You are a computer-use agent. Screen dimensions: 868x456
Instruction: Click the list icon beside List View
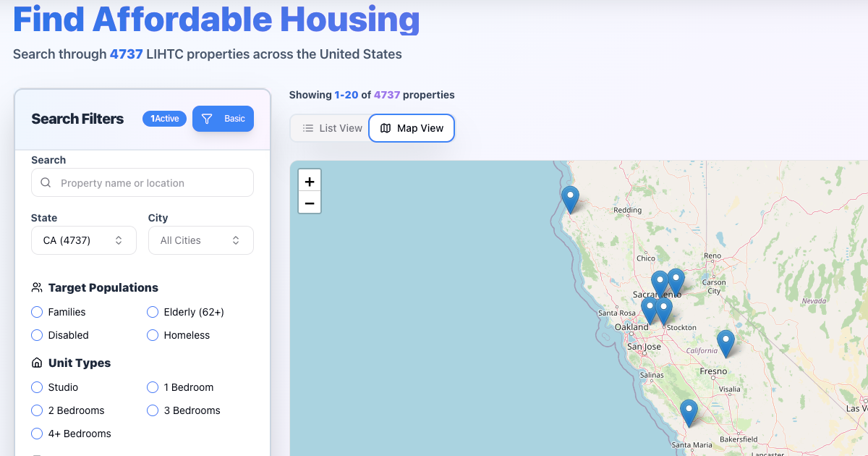tap(307, 128)
